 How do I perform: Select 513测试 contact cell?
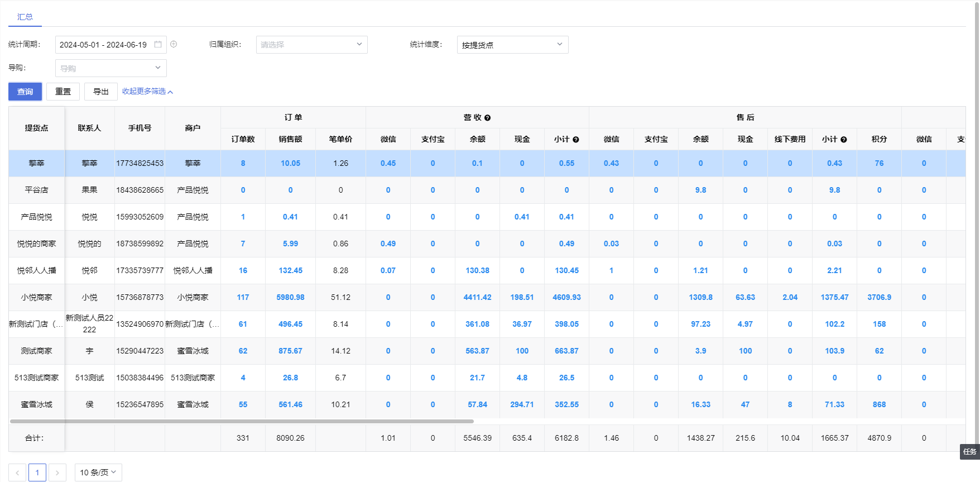pyautogui.click(x=89, y=378)
